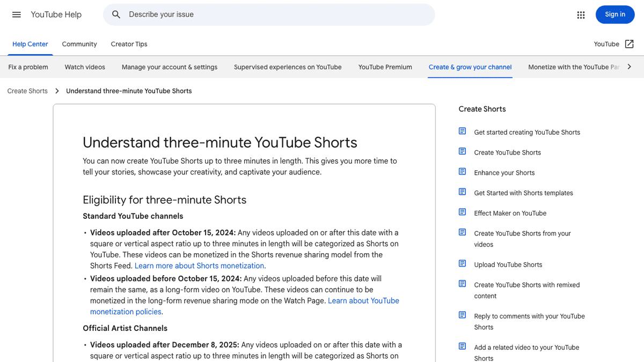This screenshot has height=362, width=644.
Task: Open Get started creating YouTube Shorts article
Action: [527, 132]
